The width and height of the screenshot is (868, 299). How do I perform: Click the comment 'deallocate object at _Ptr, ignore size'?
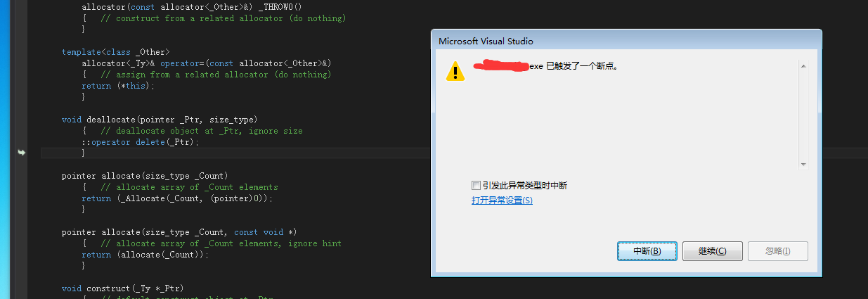201,131
